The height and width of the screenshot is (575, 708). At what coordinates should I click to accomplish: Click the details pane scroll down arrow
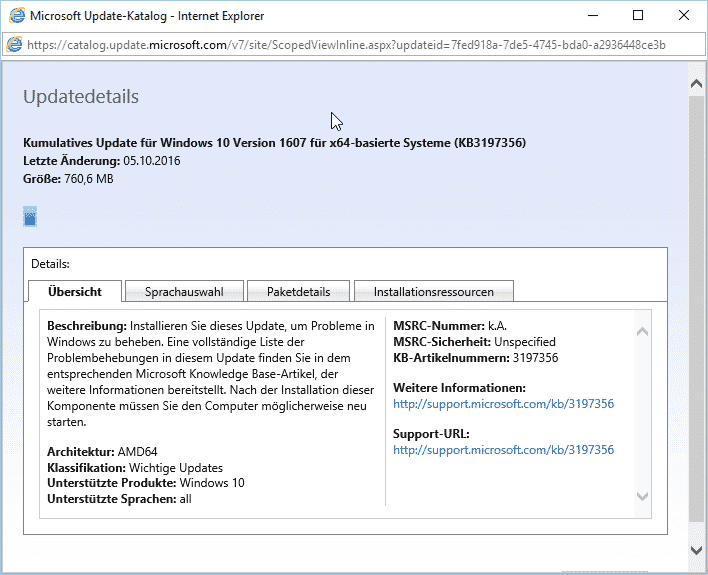pos(643,496)
